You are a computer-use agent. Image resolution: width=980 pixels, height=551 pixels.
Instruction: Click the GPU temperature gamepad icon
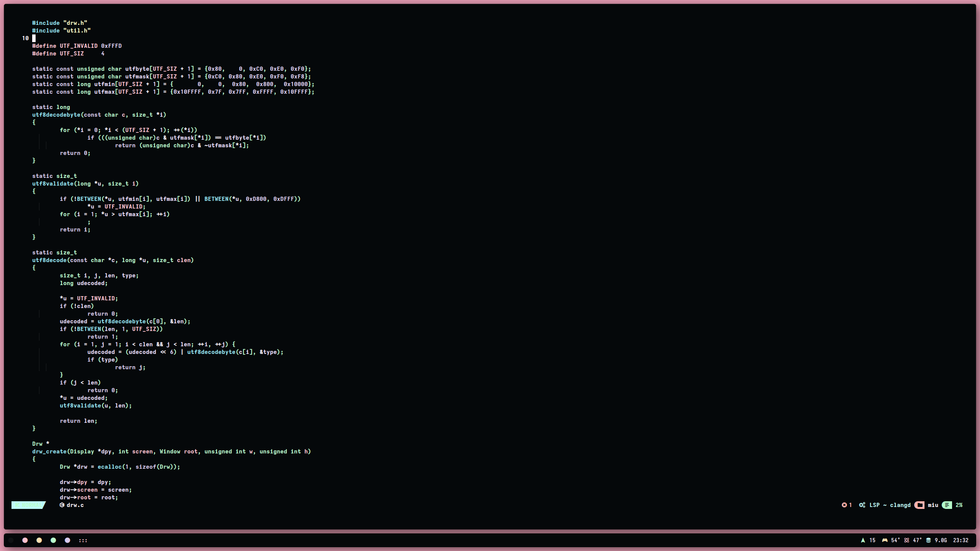(x=885, y=540)
